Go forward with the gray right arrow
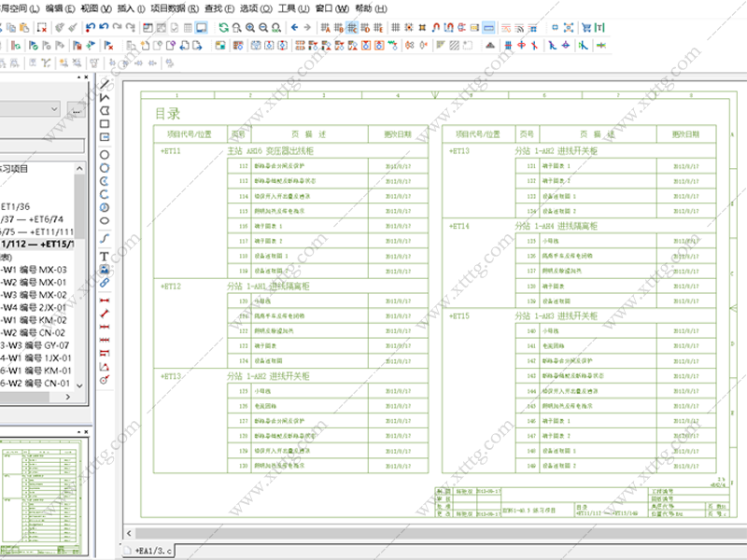This screenshot has width=747, height=560. click(x=307, y=28)
